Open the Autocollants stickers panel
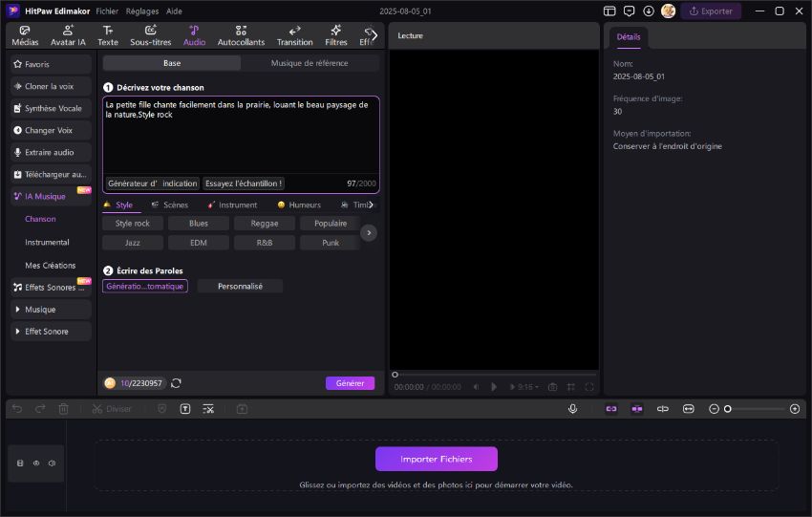Viewport: 812px width, 517px height. click(241, 35)
